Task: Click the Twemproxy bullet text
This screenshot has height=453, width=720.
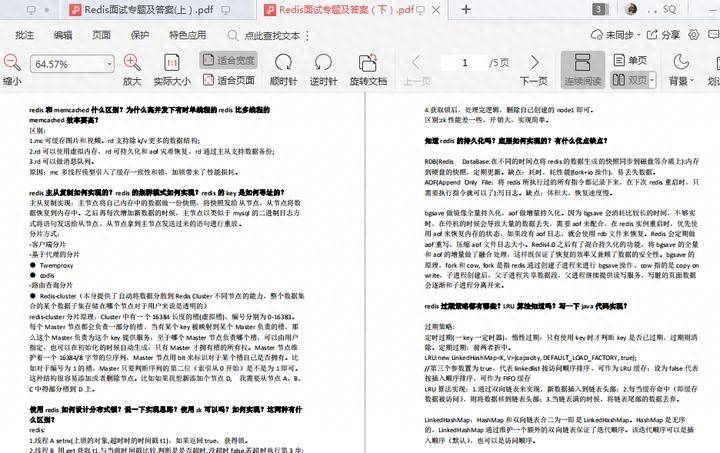Action: [x=56, y=265]
